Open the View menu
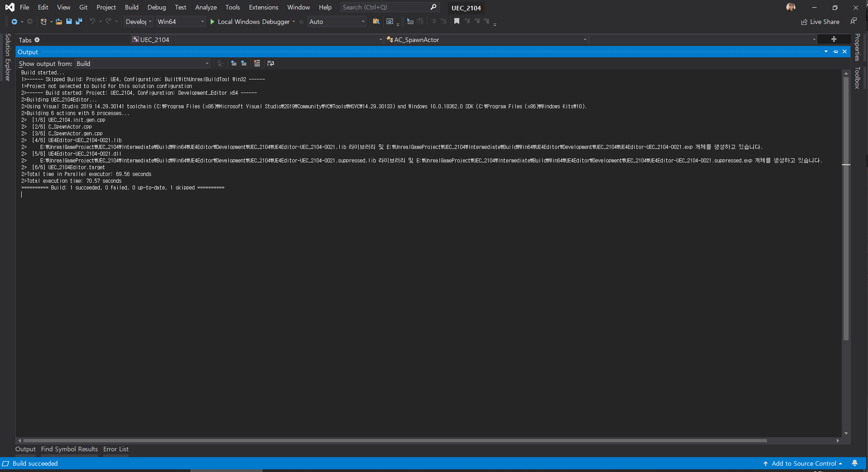The width and height of the screenshot is (868, 472). (64, 7)
